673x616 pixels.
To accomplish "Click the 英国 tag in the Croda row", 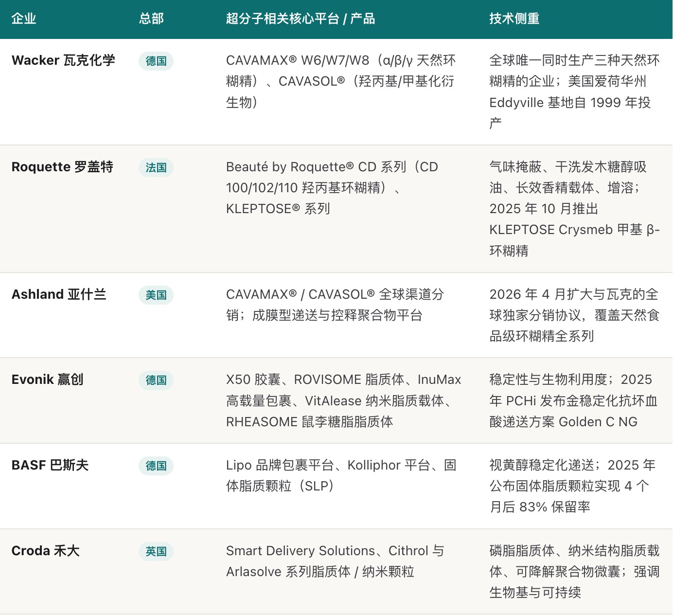I will (156, 552).
